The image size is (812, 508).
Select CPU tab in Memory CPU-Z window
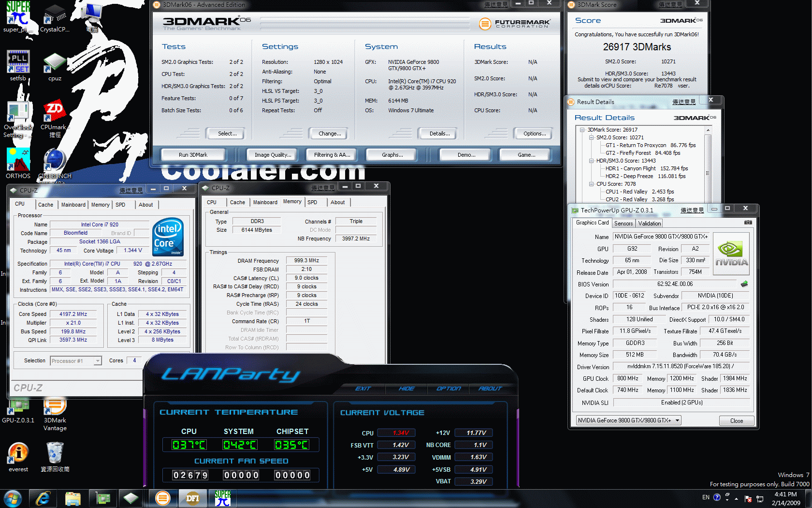pyautogui.click(x=212, y=202)
